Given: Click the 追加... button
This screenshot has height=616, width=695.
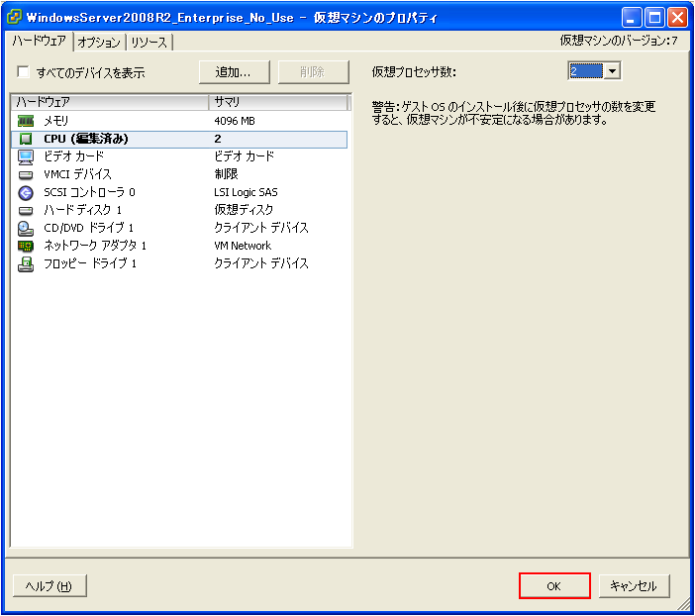Looking at the screenshot, I should pyautogui.click(x=234, y=72).
